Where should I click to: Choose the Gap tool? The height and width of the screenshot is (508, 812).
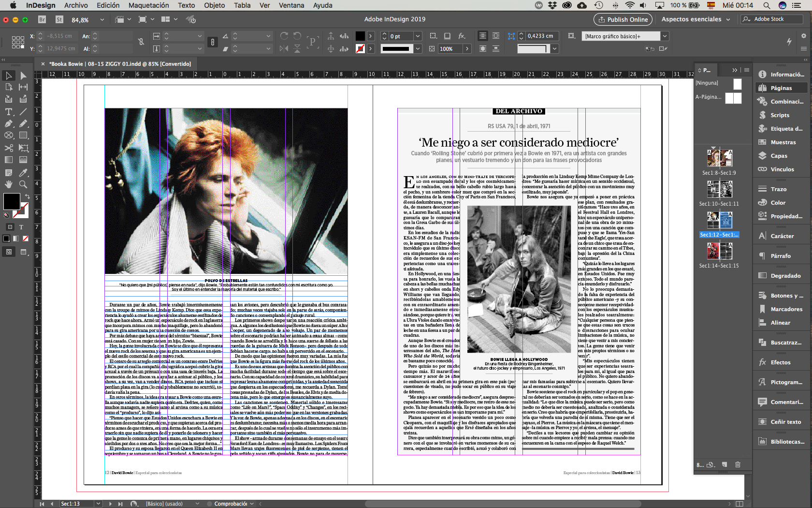[x=23, y=87]
